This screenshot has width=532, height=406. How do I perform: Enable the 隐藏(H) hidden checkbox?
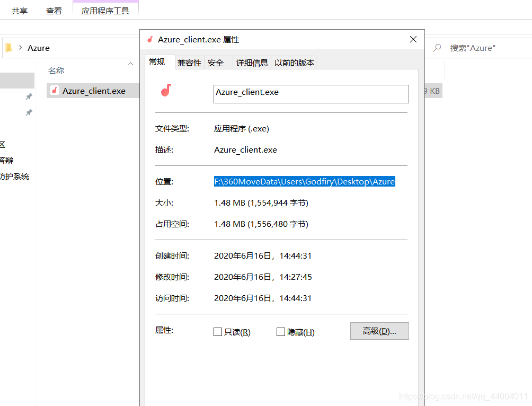281,332
